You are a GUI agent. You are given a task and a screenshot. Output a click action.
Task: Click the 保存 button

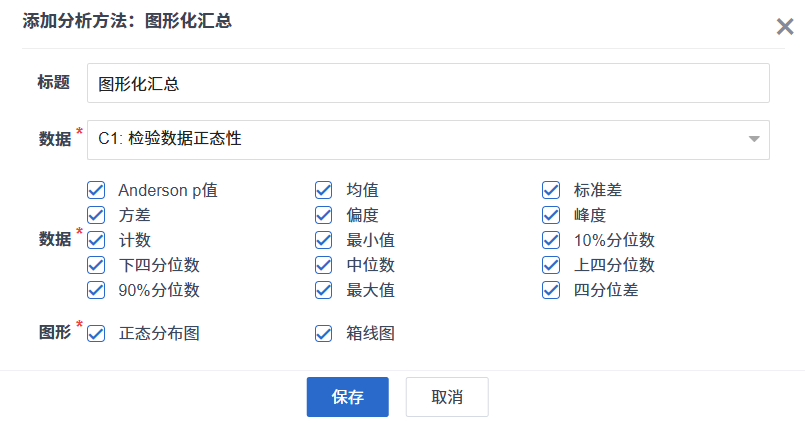click(x=347, y=397)
